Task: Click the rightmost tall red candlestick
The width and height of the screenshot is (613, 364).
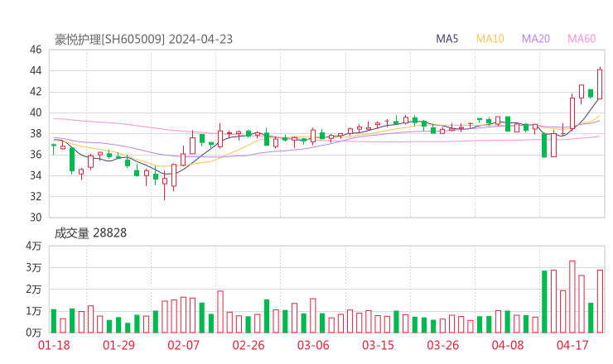Action: [600, 84]
